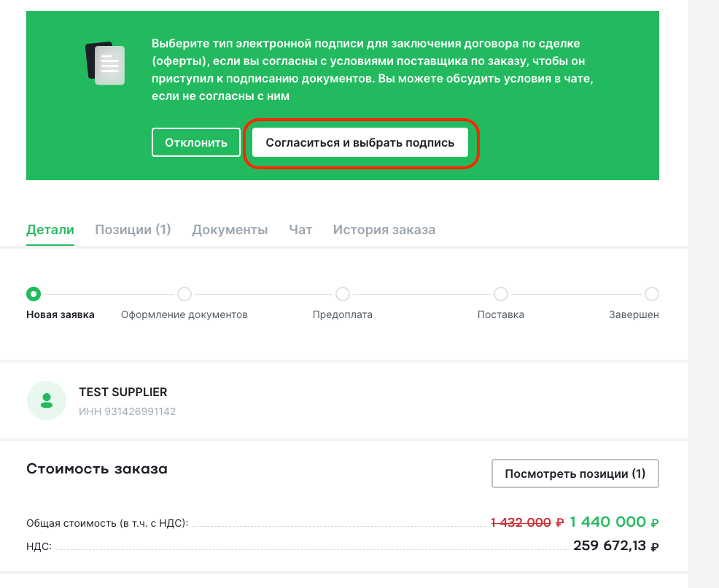This screenshot has width=719, height=588.
Task: Click the document icon in green banner
Action: (x=105, y=63)
